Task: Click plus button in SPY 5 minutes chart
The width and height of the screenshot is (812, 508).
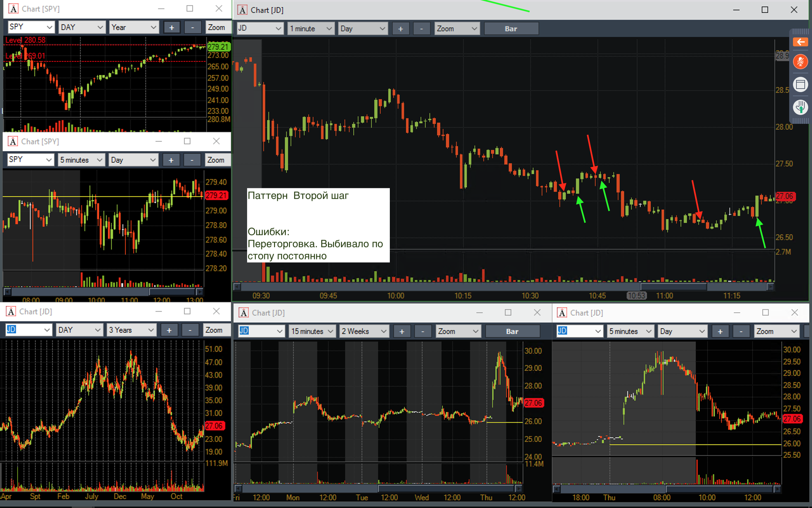Action: [171, 160]
